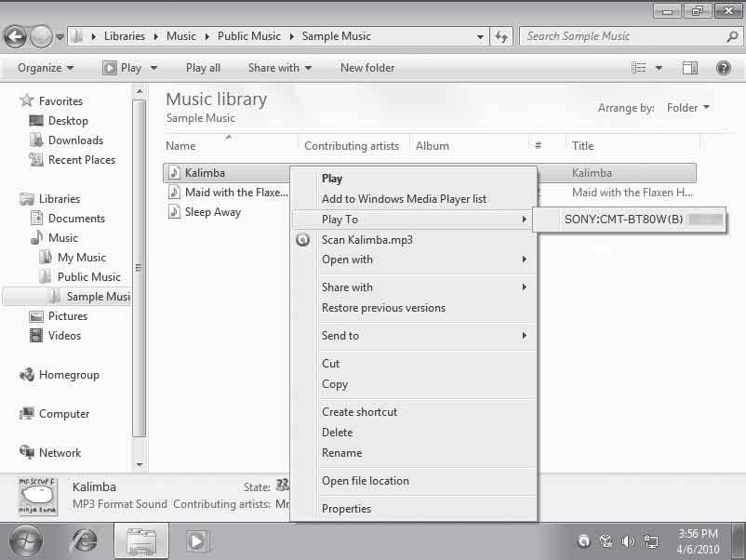
Task: Choose Delete from the context menu
Action: point(414,432)
